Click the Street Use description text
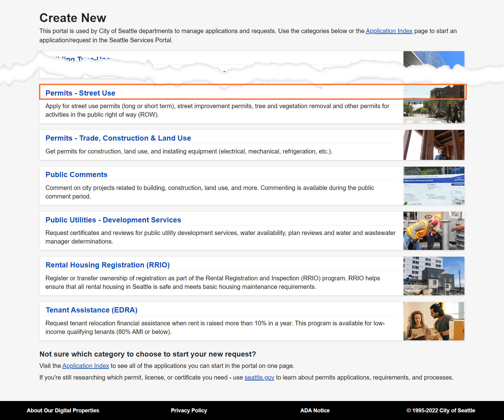The width and height of the screenshot is (504, 420). coord(217,110)
